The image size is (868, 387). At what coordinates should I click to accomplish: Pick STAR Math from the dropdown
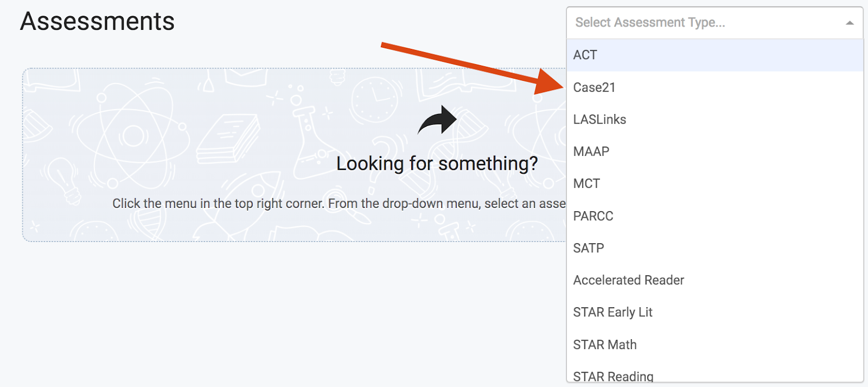pyautogui.click(x=714, y=345)
